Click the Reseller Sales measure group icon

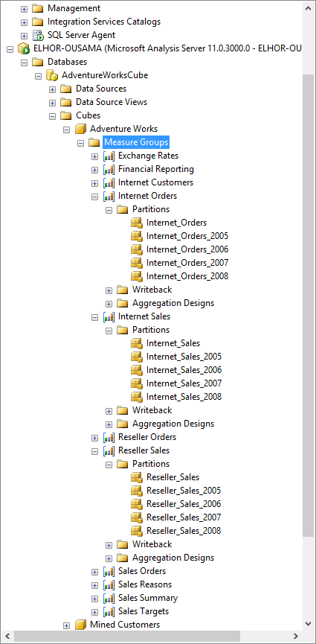tap(109, 450)
